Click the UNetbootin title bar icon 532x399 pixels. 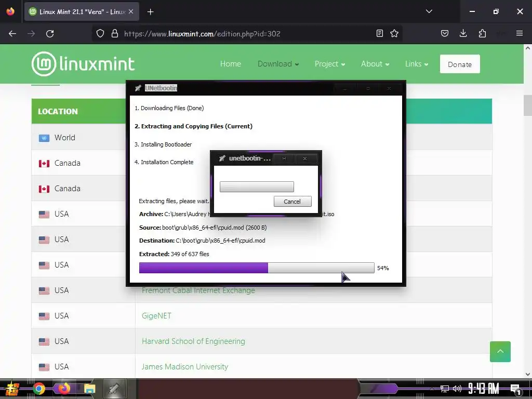[138, 88]
